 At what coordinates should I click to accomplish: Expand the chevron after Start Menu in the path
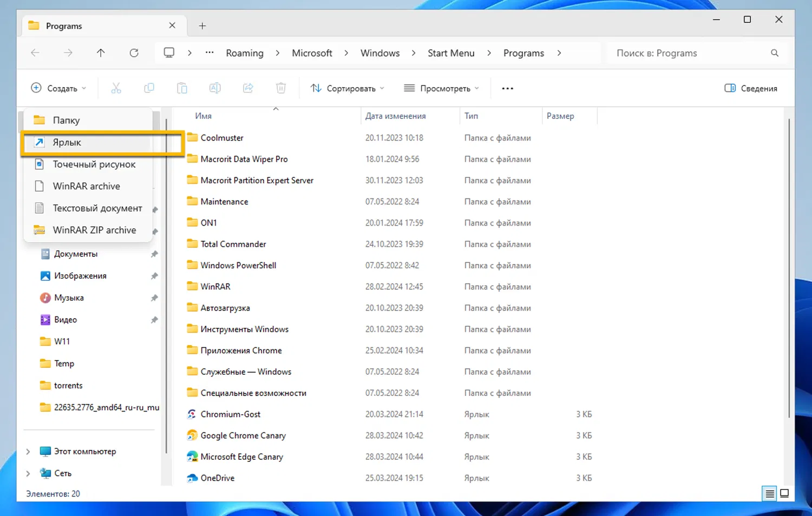coord(489,53)
